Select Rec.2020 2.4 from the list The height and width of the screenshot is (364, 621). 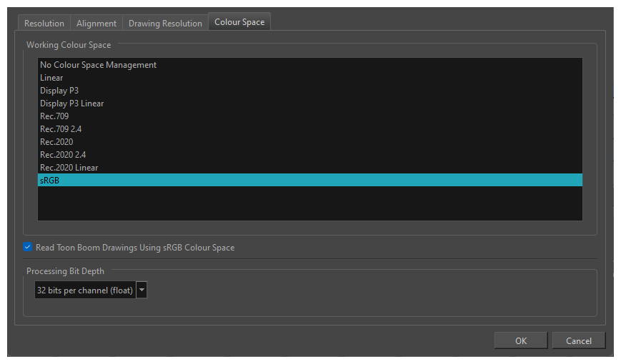tap(63, 155)
